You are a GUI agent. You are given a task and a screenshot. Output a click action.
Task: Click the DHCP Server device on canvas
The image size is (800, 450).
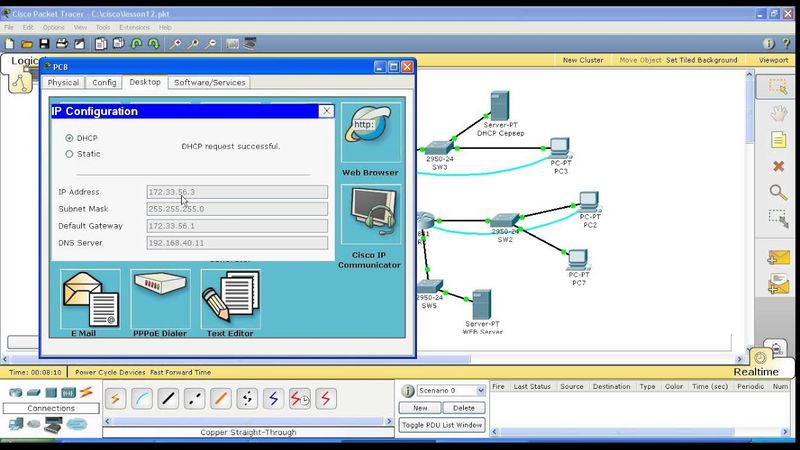point(500,106)
